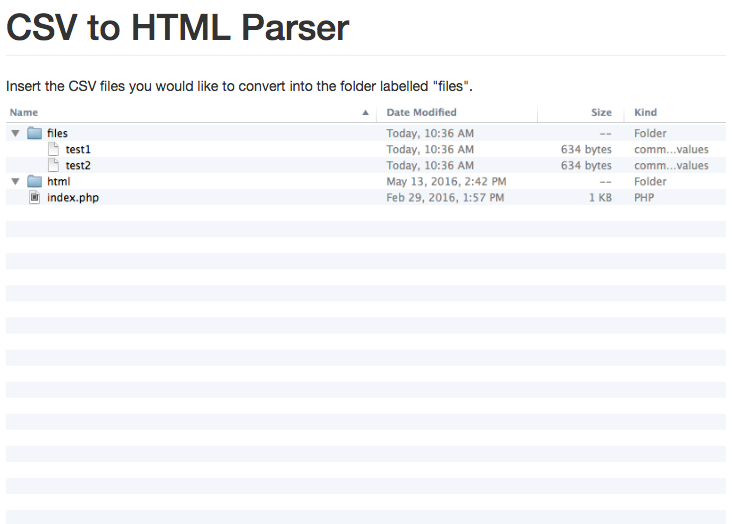Screen dimensions: 738x524
Task: Sort by the Size column header
Action: (601, 113)
